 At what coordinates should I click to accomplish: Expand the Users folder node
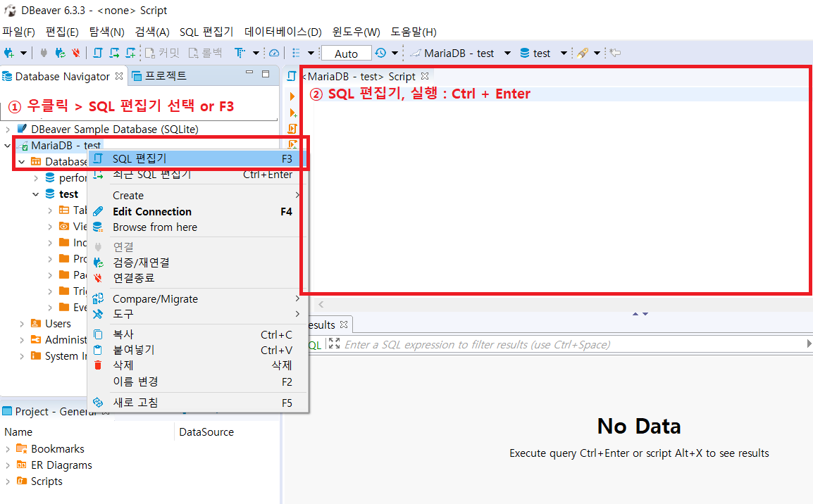click(x=22, y=324)
